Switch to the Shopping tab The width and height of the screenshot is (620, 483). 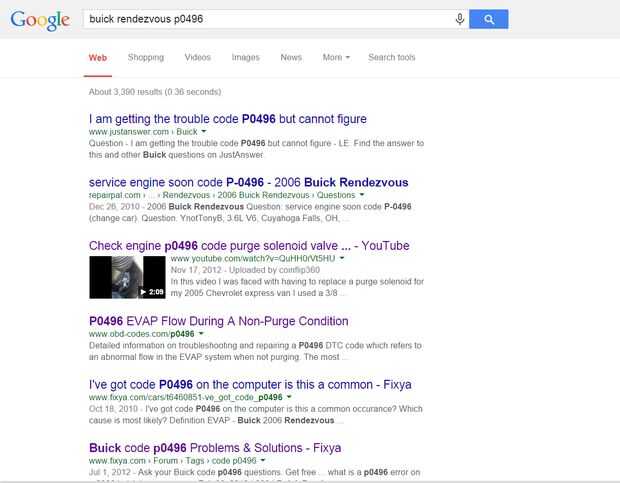pos(146,57)
